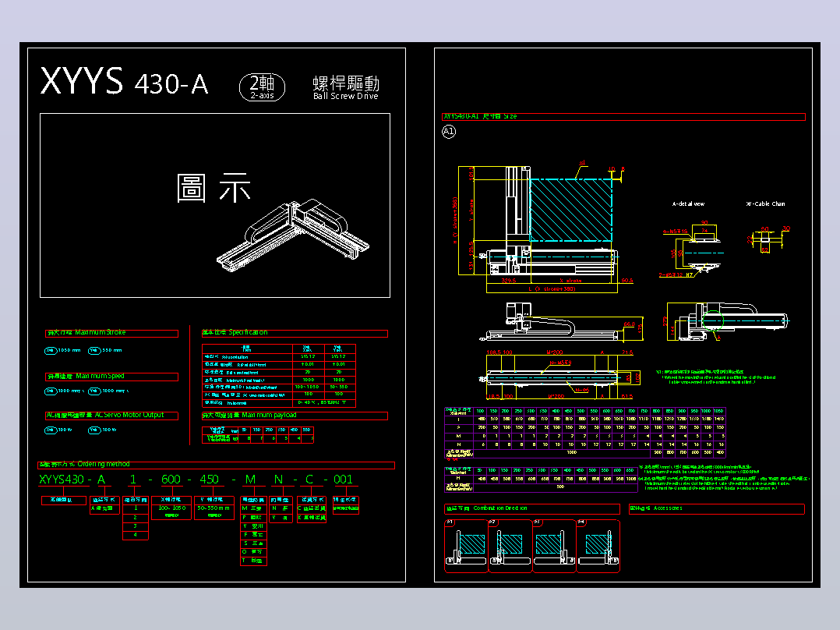This screenshot has height=630, width=840.
Task: Click the 001 suffix in ordering code
Action: [x=343, y=480]
